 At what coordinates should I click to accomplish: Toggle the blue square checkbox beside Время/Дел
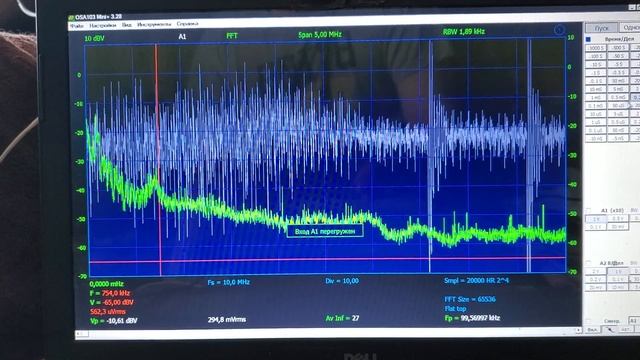pyautogui.click(x=588, y=39)
